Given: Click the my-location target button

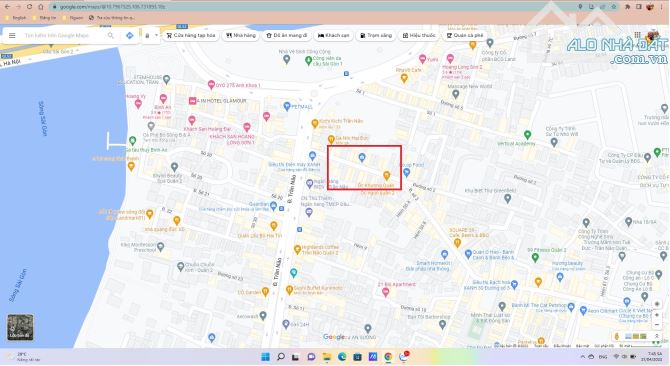Looking at the screenshot, I should pyautogui.click(x=657, y=304).
